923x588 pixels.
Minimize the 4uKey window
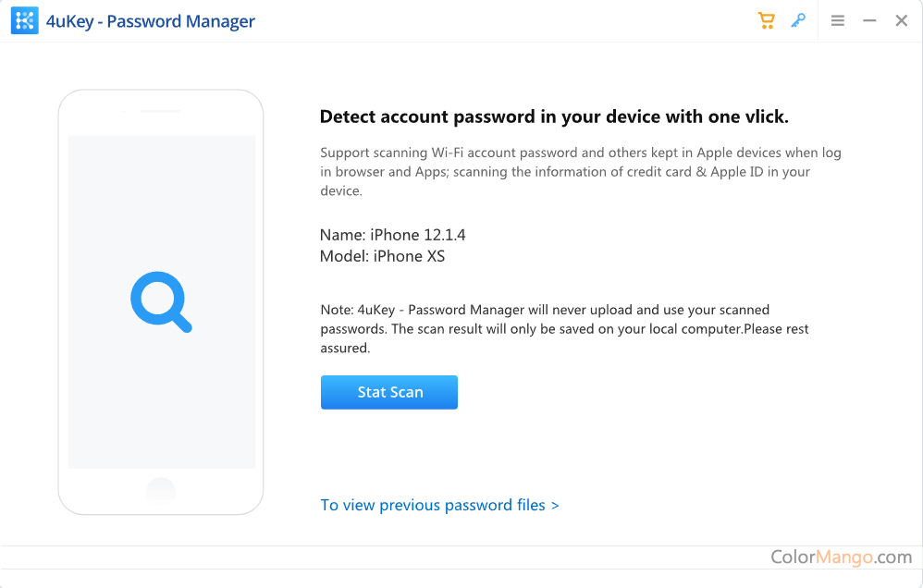pyautogui.click(x=870, y=19)
